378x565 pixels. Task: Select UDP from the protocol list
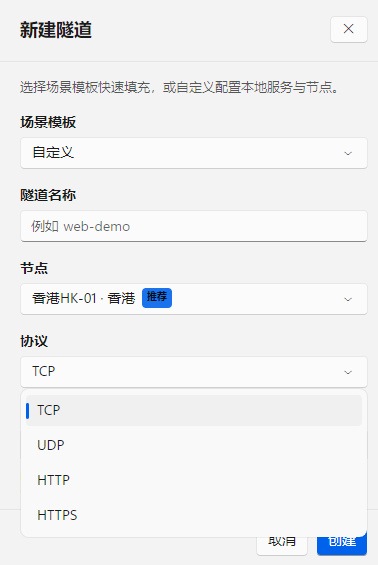coord(194,445)
